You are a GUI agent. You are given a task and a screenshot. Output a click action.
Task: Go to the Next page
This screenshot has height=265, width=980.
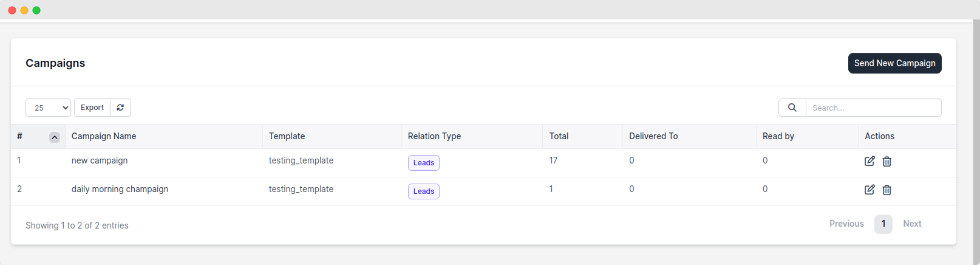coord(912,224)
